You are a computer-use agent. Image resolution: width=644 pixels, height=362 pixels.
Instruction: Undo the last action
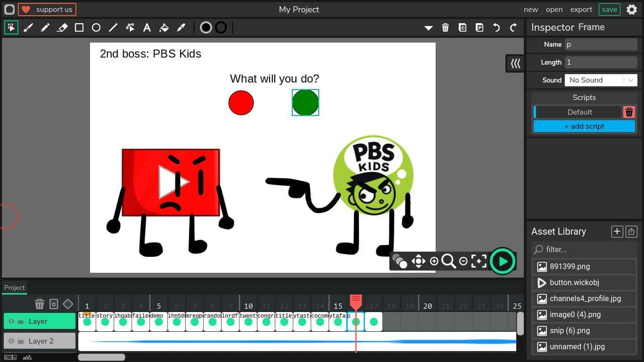497,28
